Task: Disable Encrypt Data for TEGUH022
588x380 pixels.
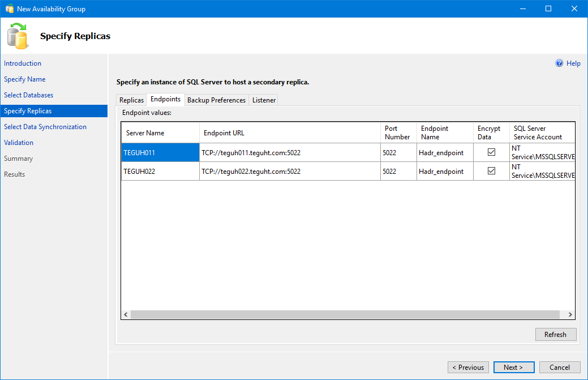Action: point(490,171)
